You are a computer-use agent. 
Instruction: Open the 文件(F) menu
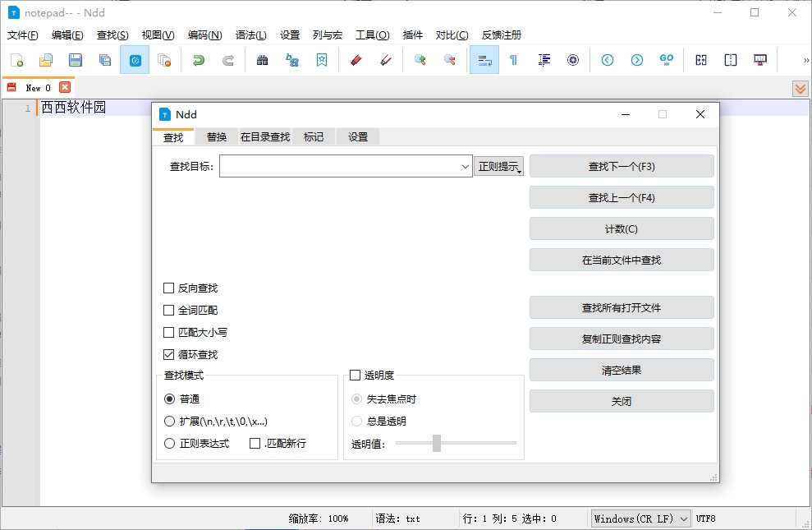pyautogui.click(x=23, y=35)
